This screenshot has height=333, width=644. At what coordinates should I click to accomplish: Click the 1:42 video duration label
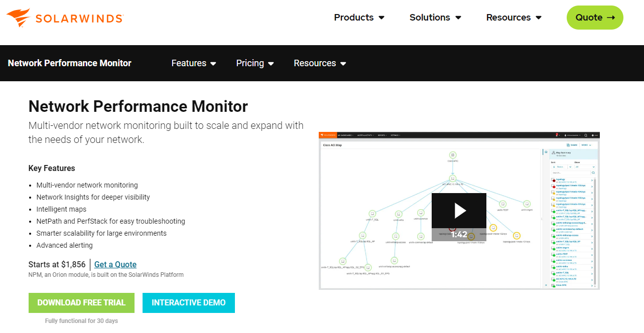(x=459, y=234)
